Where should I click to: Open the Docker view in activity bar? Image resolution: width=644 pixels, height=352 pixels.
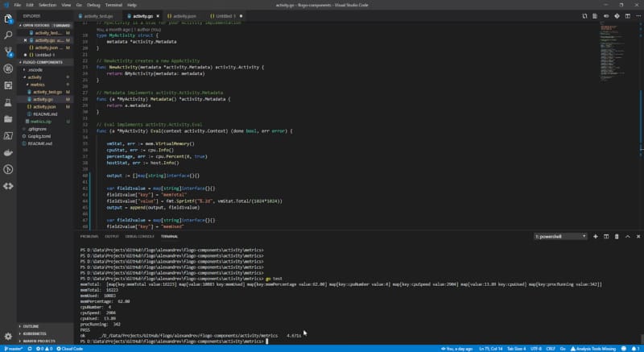8,152
